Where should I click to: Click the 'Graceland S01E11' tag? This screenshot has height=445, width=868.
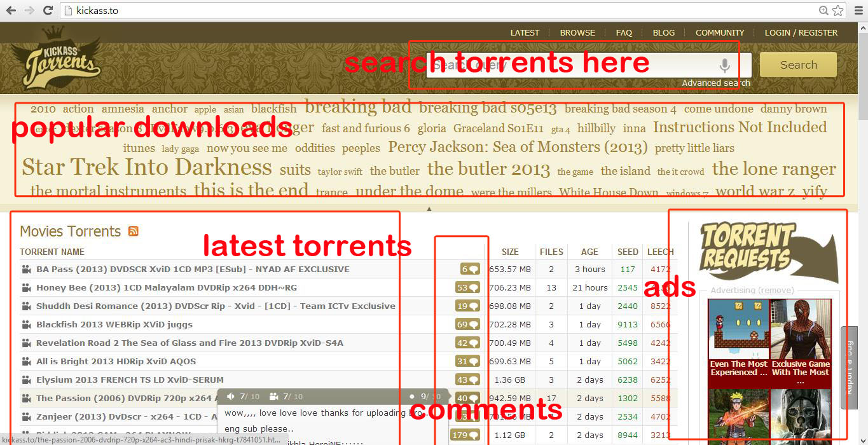499,128
